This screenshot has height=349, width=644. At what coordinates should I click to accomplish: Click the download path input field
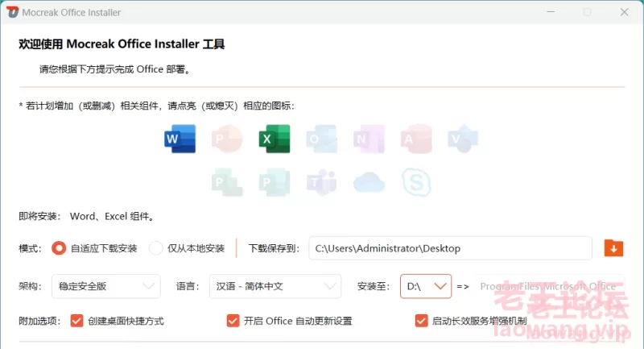[450, 248]
